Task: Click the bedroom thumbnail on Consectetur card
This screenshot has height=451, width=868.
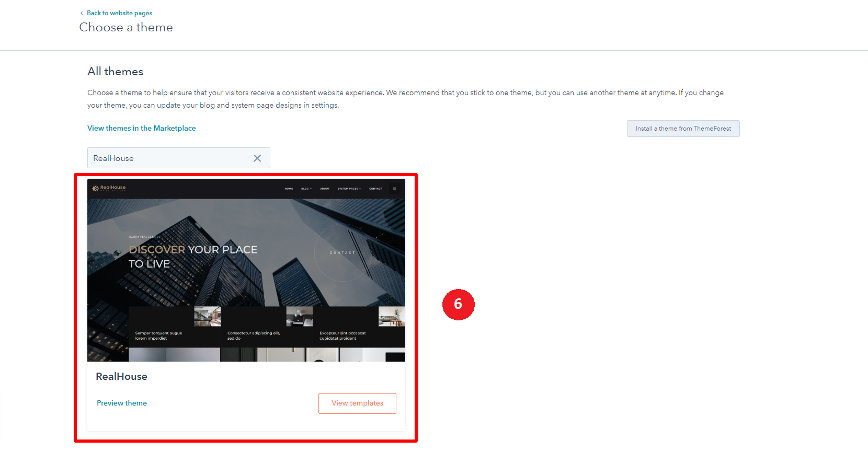Action: coord(300,316)
